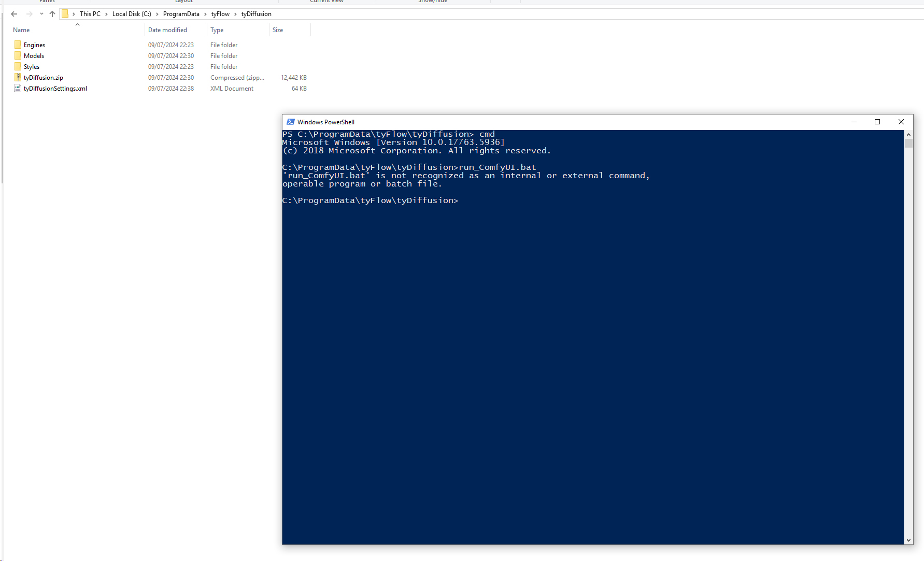The image size is (924, 561).
Task: Expand chevron after This PC breadcrumb
Action: 106,14
